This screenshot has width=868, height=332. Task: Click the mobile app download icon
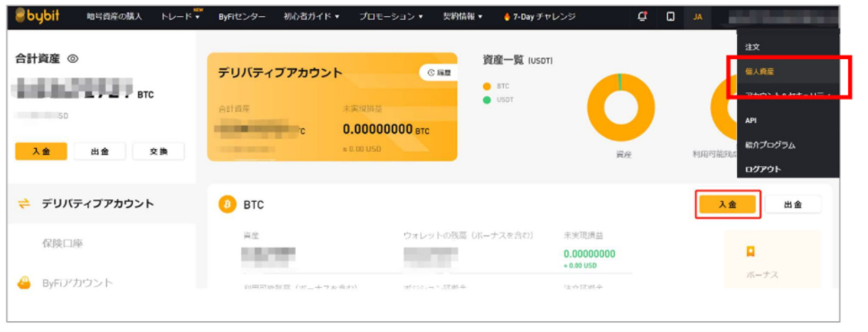coord(671,17)
